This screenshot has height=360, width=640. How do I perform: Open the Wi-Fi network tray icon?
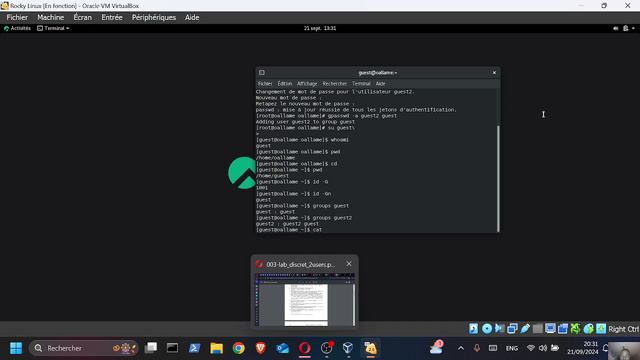531,348
